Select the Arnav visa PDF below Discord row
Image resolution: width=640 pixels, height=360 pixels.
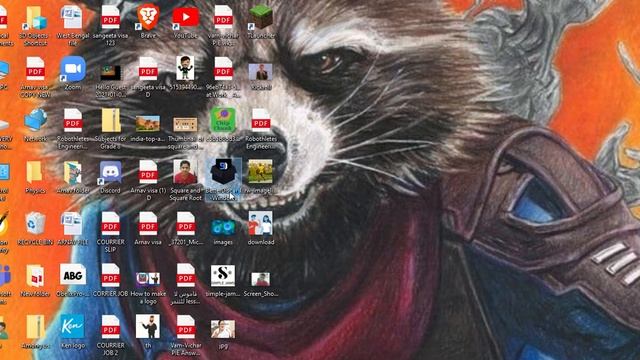148,224
